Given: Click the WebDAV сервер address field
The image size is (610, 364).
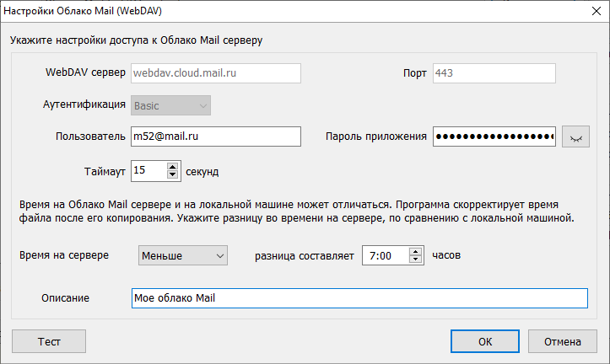Looking at the screenshot, I should click(x=215, y=73).
